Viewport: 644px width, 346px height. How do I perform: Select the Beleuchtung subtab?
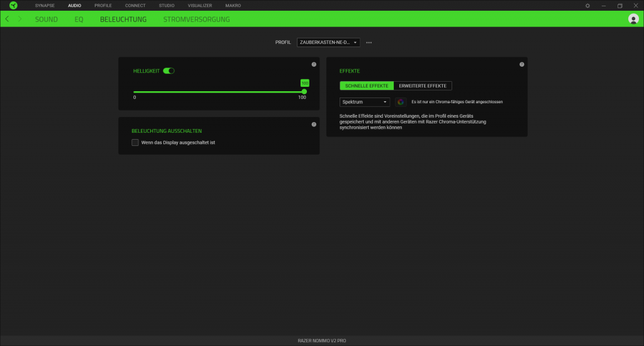pos(123,20)
